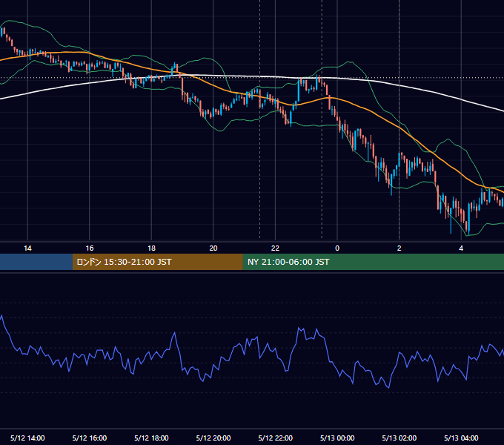Click the 5/13 04:00 date label

pyautogui.click(x=461, y=438)
